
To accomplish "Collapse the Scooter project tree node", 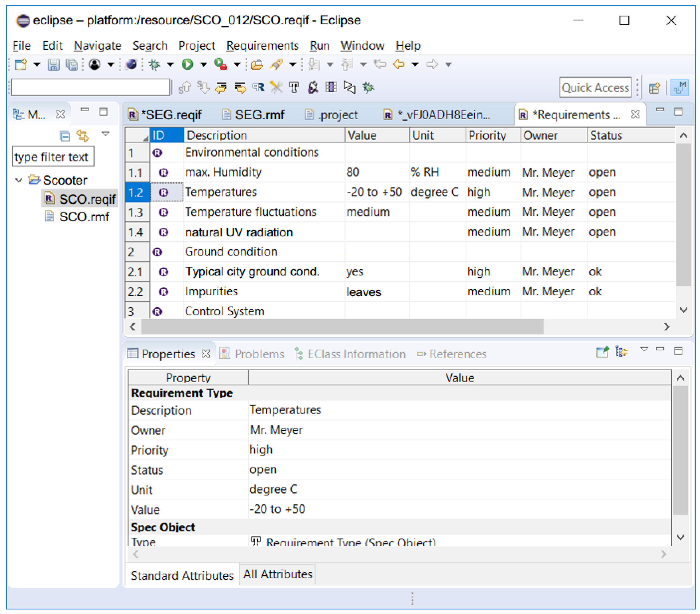I will coord(19,180).
